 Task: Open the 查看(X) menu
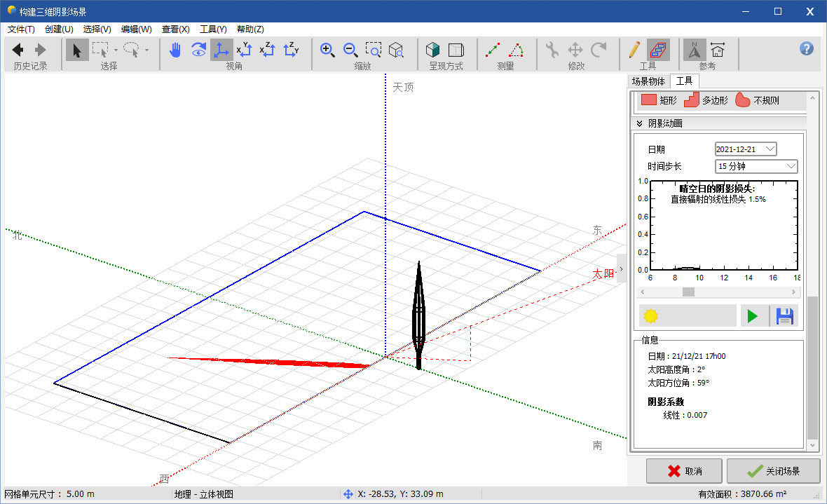click(176, 29)
